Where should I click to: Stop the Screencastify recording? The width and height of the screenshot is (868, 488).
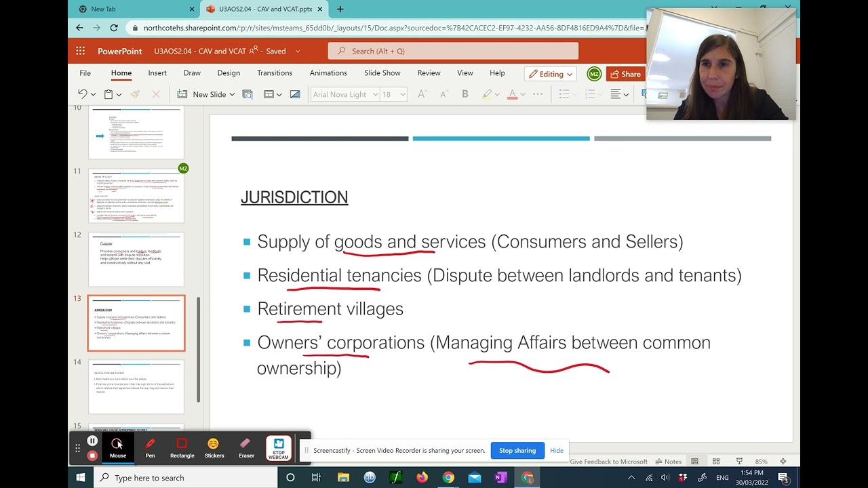[x=92, y=455]
